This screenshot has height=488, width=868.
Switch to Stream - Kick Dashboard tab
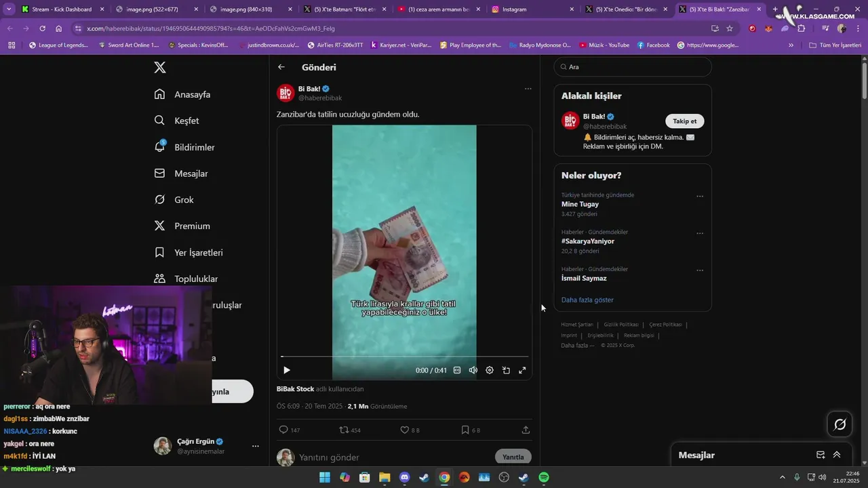tap(62, 9)
